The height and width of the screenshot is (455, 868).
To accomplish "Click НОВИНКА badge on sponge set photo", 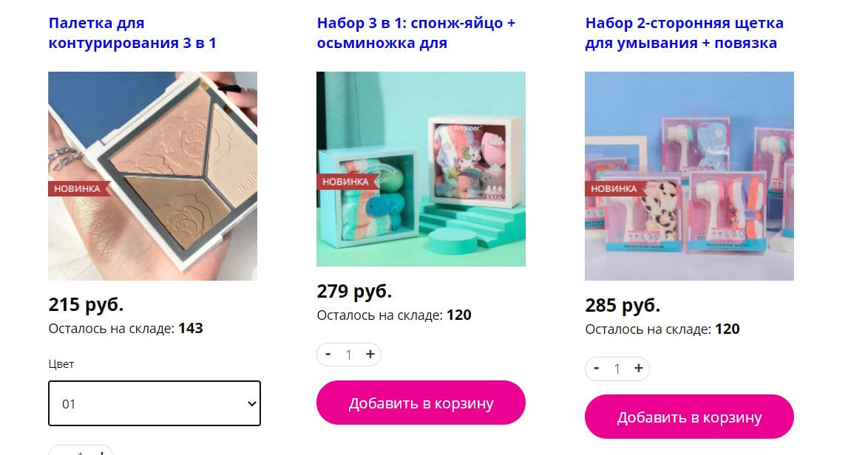I will (345, 182).
